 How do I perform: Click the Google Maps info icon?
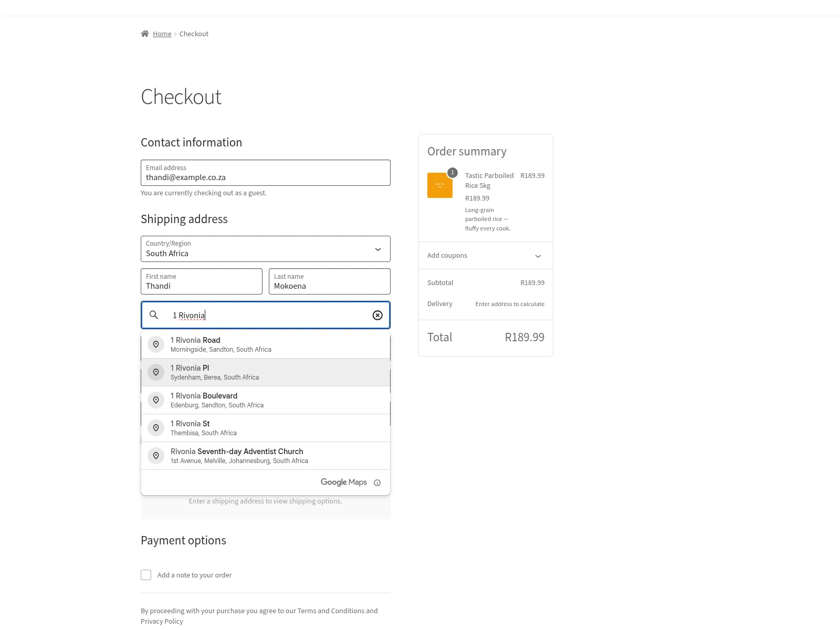[377, 482]
